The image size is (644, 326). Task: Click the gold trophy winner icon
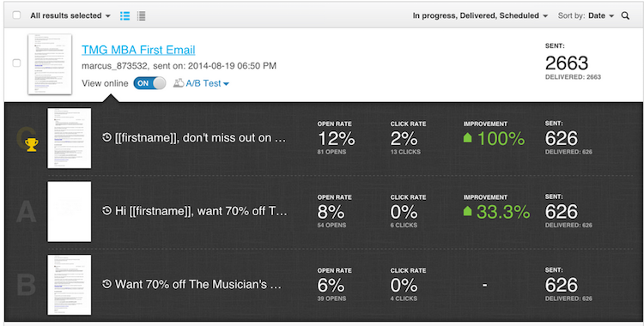coord(32,144)
